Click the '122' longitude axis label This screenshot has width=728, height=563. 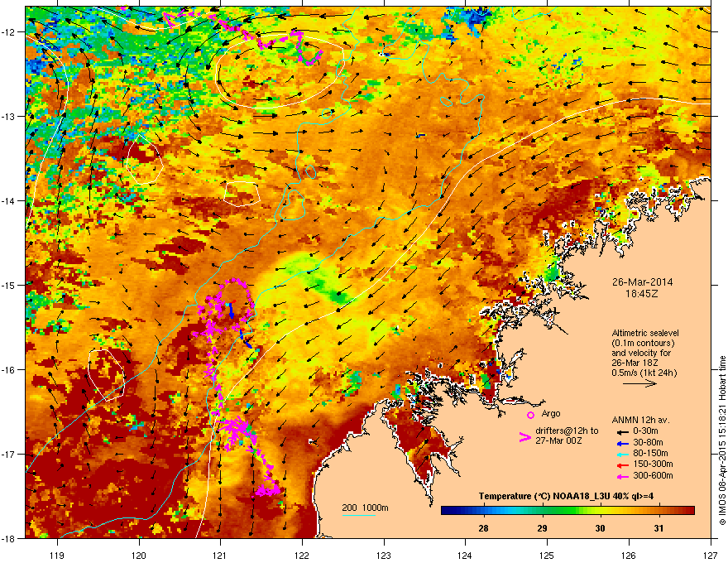[302, 556]
